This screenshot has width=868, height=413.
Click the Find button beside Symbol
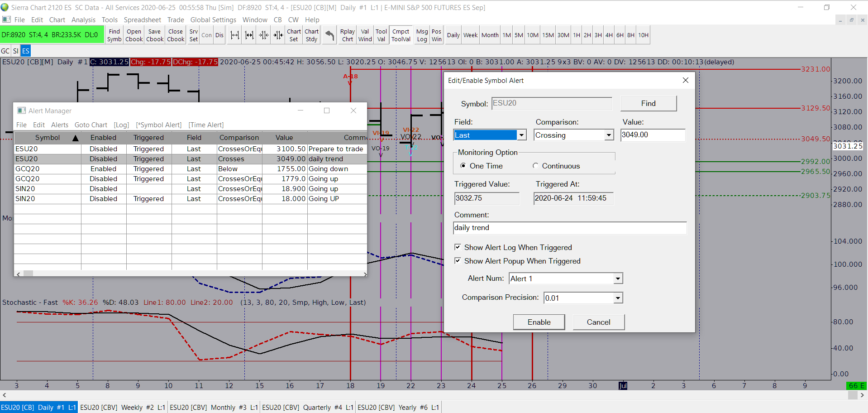[x=648, y=103]
